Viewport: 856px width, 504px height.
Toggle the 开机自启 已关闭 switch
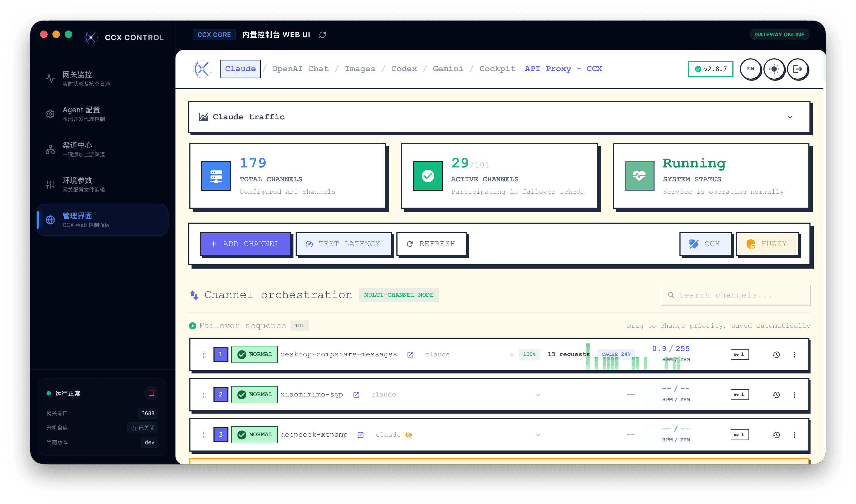[143, 427]
